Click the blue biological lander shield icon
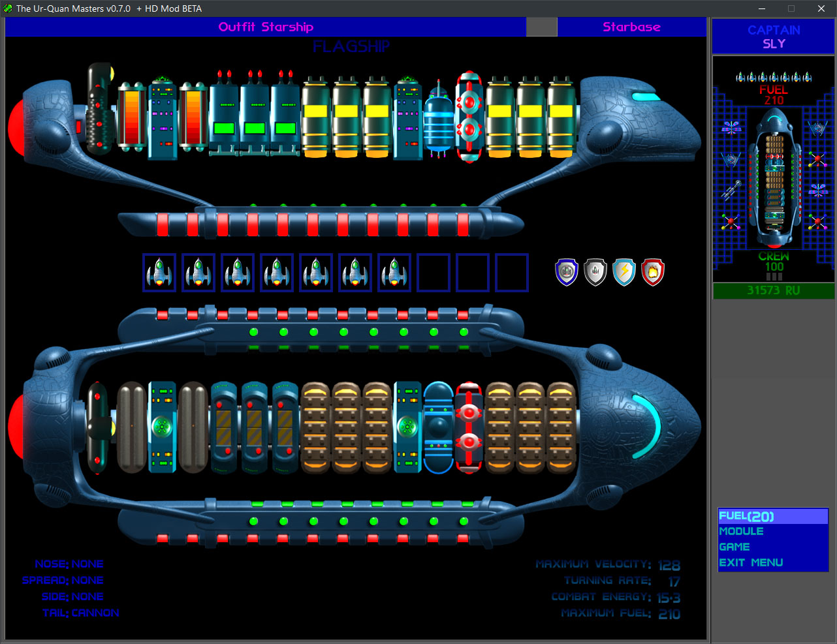 tap(567, 272)
